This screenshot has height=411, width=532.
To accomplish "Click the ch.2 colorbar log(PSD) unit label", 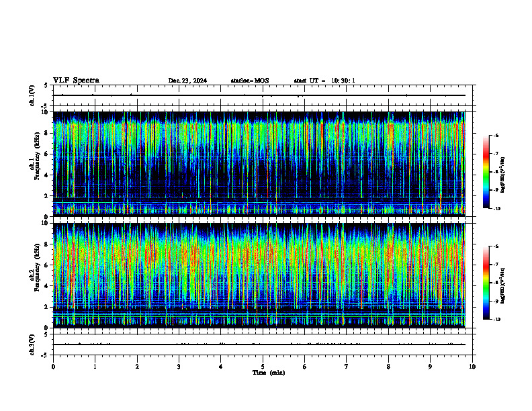I will pos(503,285).
